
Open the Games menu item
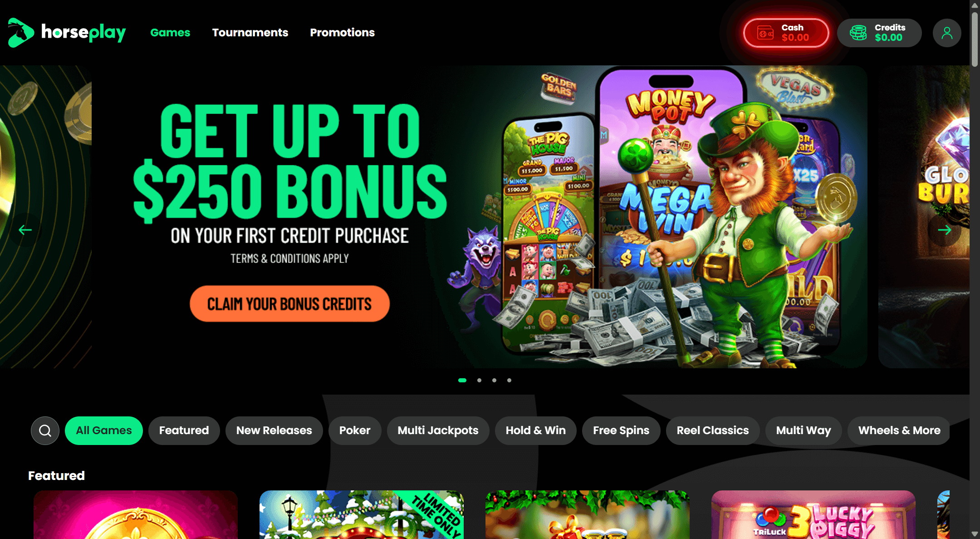pos(170,33)
